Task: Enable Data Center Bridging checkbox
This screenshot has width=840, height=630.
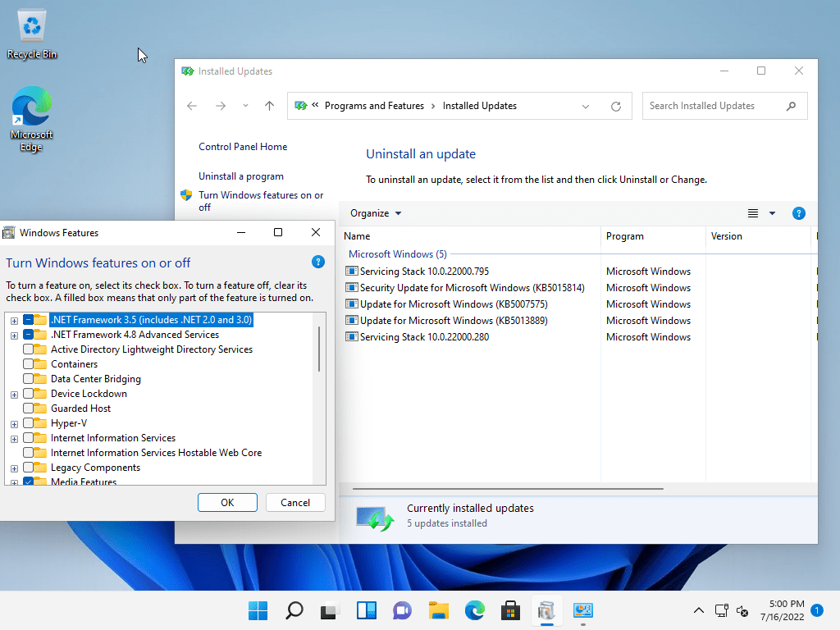Action: [29, 379]
